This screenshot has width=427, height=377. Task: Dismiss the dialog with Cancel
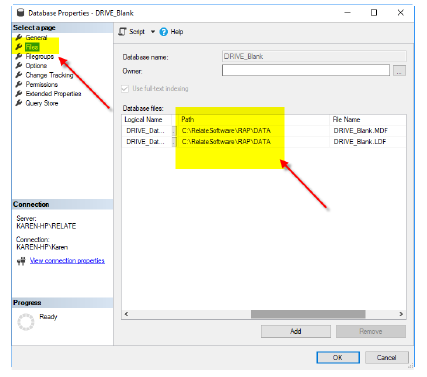tap(387, 357)
